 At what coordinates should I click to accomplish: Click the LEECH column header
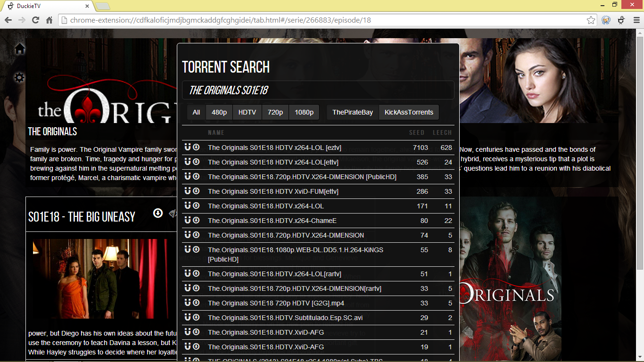click(x=442, y=132)
